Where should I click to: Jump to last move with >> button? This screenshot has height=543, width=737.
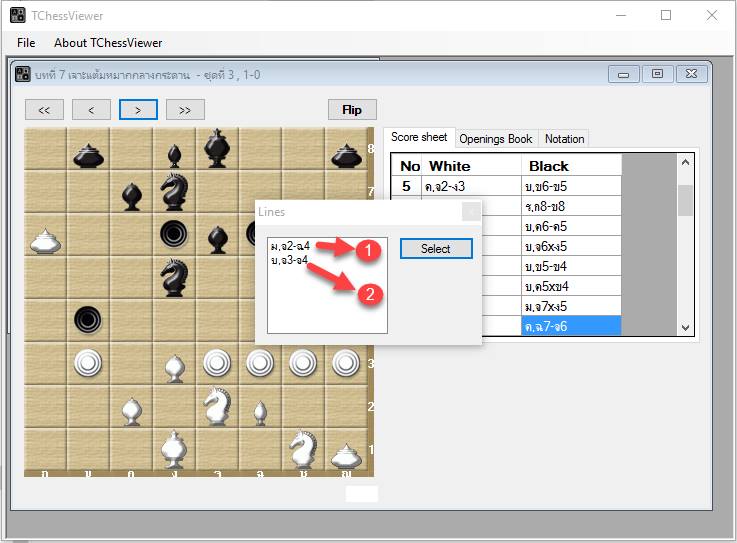tap(185, 110)
